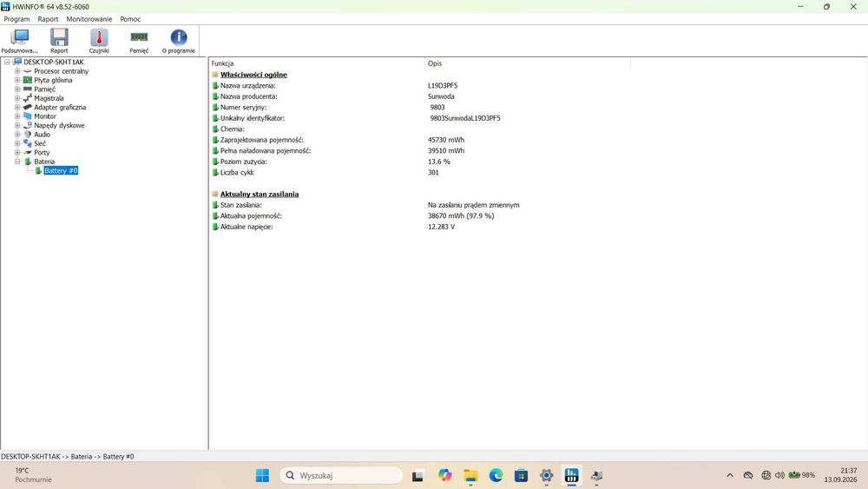The image size is (868, 489).
Task: Expand the Napędy dyskowe node
Action: point(17,125)
